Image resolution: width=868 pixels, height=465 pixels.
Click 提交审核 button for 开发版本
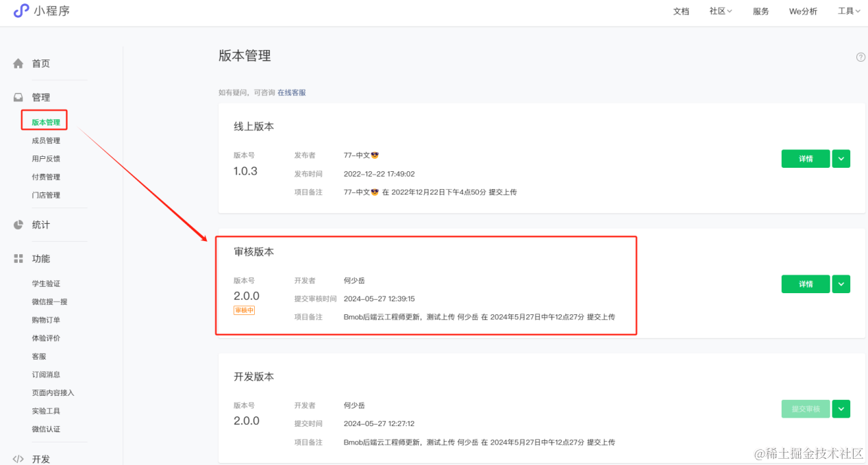point(806,409)
